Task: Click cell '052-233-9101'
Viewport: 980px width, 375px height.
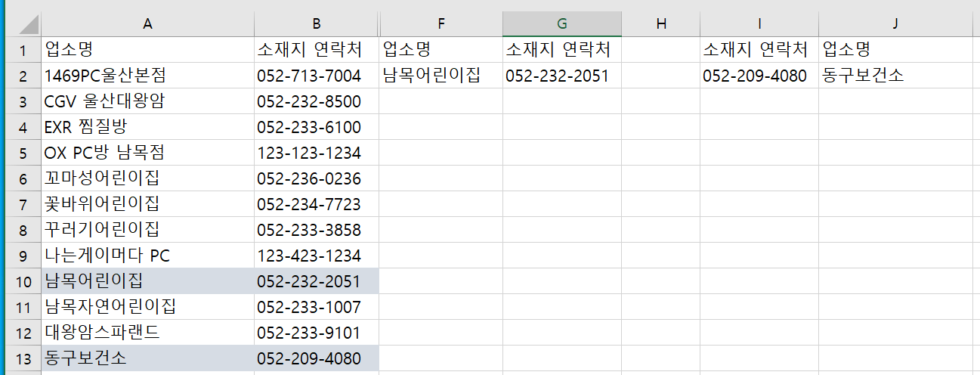Action: click(317, 333)
